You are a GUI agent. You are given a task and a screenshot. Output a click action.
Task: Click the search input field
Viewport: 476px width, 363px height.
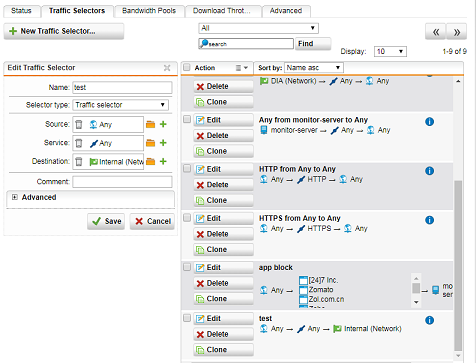tap(246, 44)
